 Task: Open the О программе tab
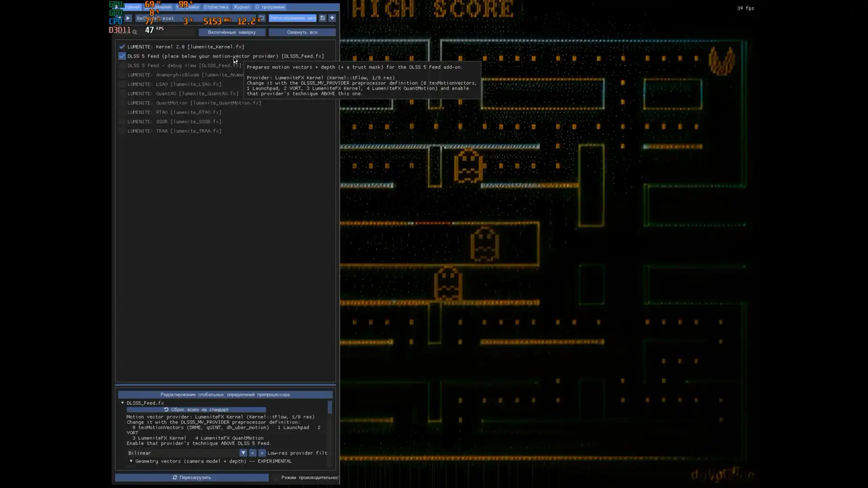(x=270, y=7)
